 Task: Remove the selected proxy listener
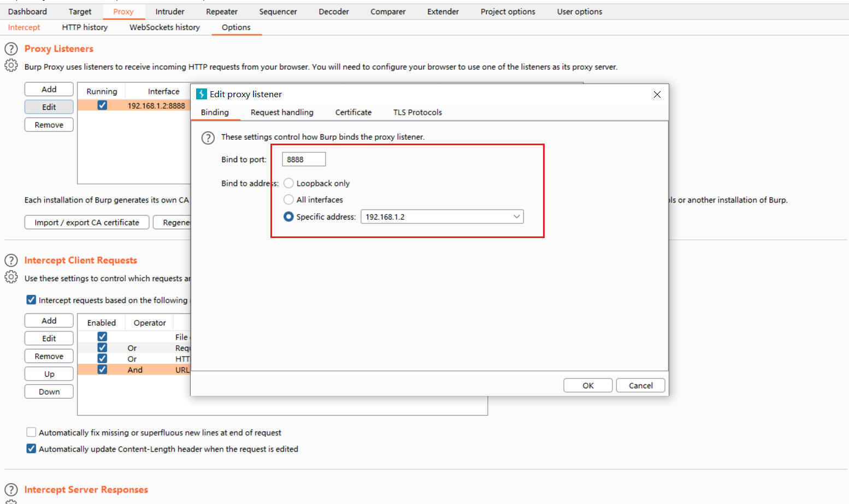49,125
